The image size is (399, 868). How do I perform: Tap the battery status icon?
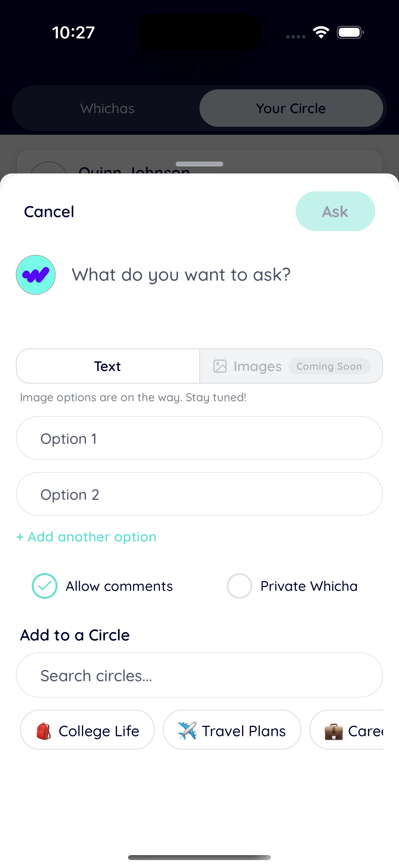click(x=350, y=32)
